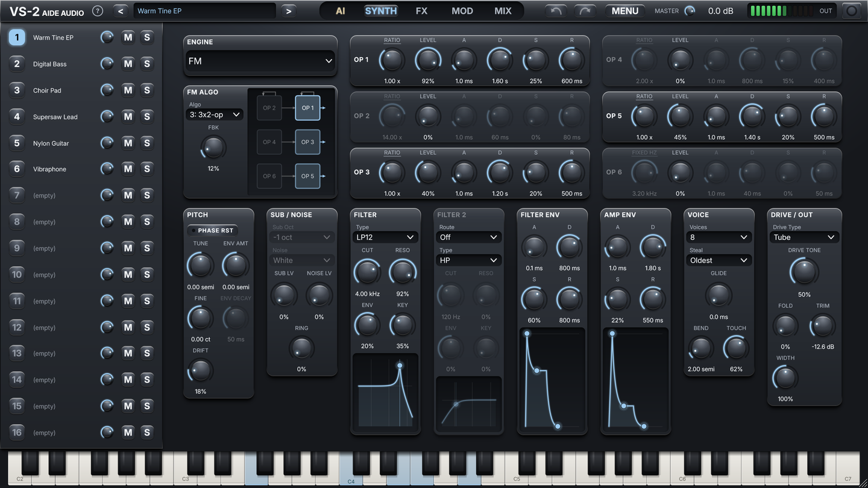Click the OP 1 LEVEL knob
Viewport: 868px width, 488px height.
pyautogui.click(x=428, y=60)
